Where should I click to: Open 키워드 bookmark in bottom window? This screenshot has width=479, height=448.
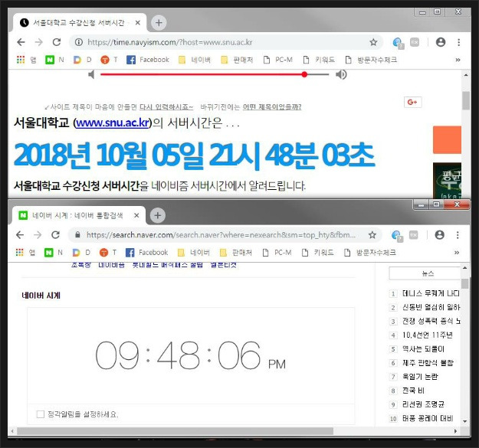318,253
